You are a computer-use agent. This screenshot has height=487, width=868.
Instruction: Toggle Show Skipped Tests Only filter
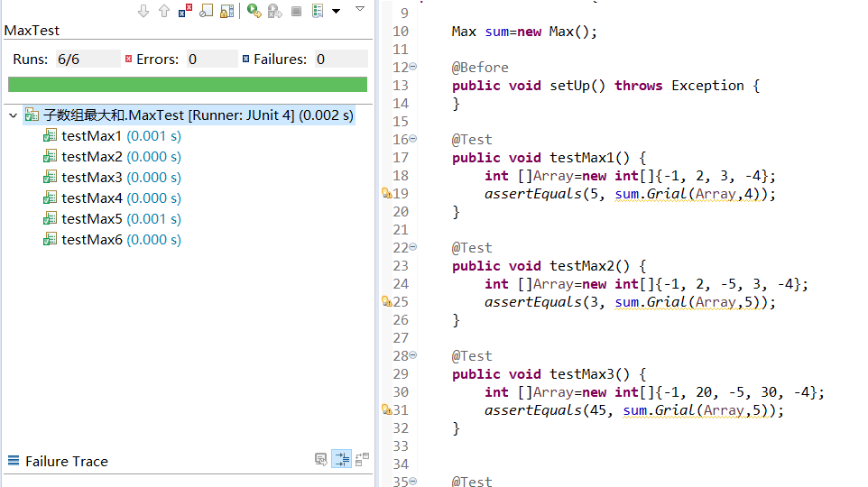(207, 11)
